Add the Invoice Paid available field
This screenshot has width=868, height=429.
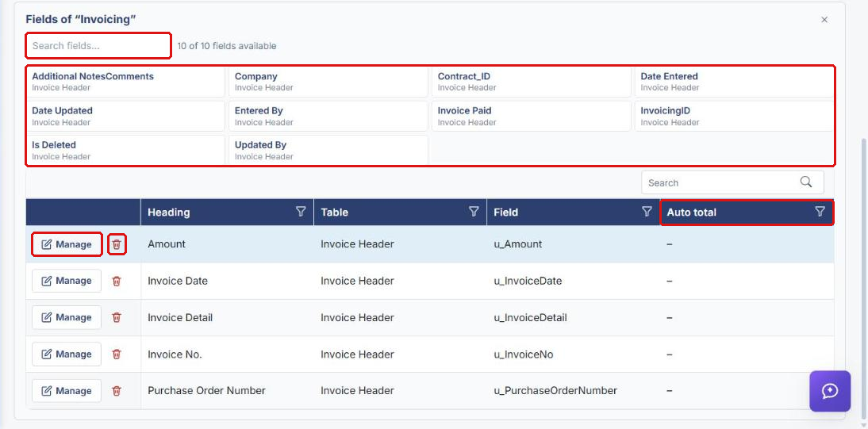[x=531, y=116]
